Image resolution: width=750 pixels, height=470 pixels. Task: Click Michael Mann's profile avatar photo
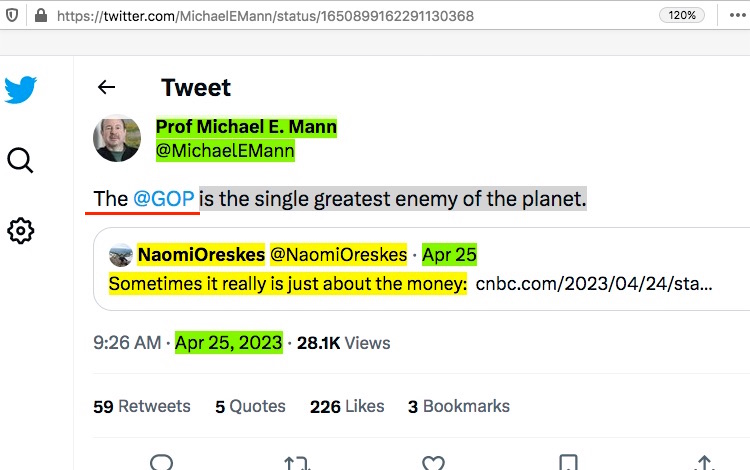click(x=117, y=138)
